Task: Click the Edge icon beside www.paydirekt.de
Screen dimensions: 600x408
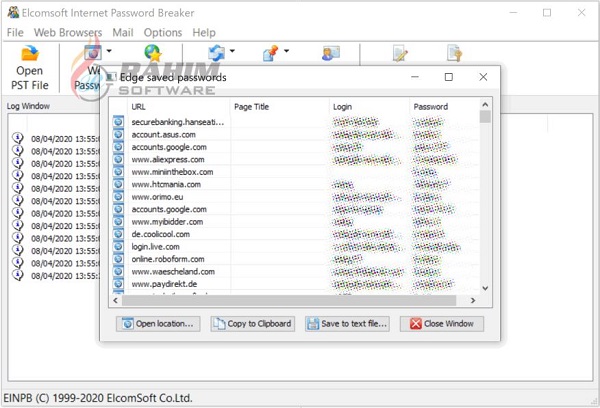Action: tap(119, 284)
